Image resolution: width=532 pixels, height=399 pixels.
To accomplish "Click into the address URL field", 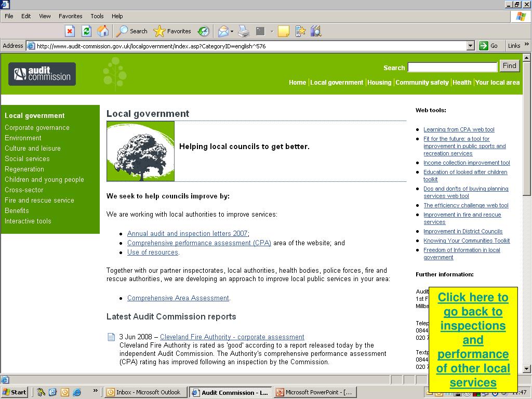I will click(x=250, y=46).
